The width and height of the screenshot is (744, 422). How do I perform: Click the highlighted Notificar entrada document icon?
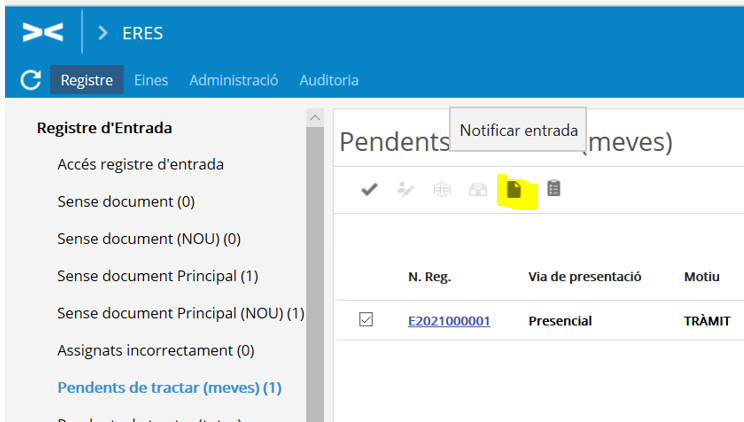pos(515,189)
